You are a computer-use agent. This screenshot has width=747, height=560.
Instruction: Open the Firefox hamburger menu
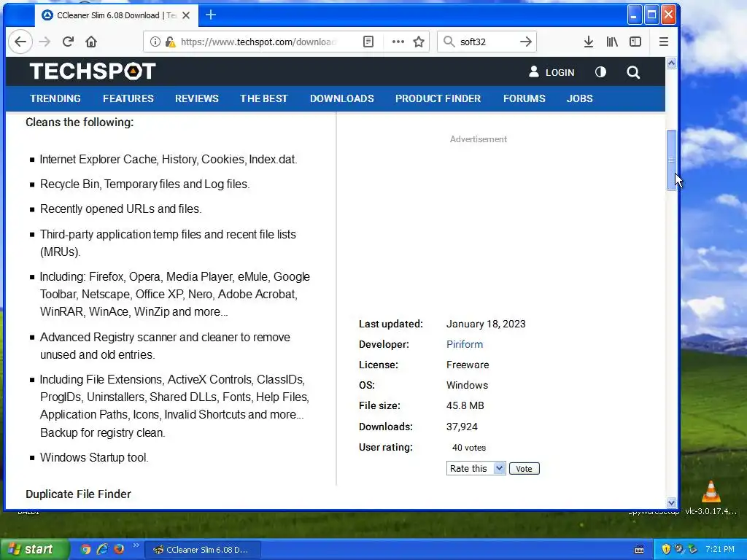coord(664,42)
